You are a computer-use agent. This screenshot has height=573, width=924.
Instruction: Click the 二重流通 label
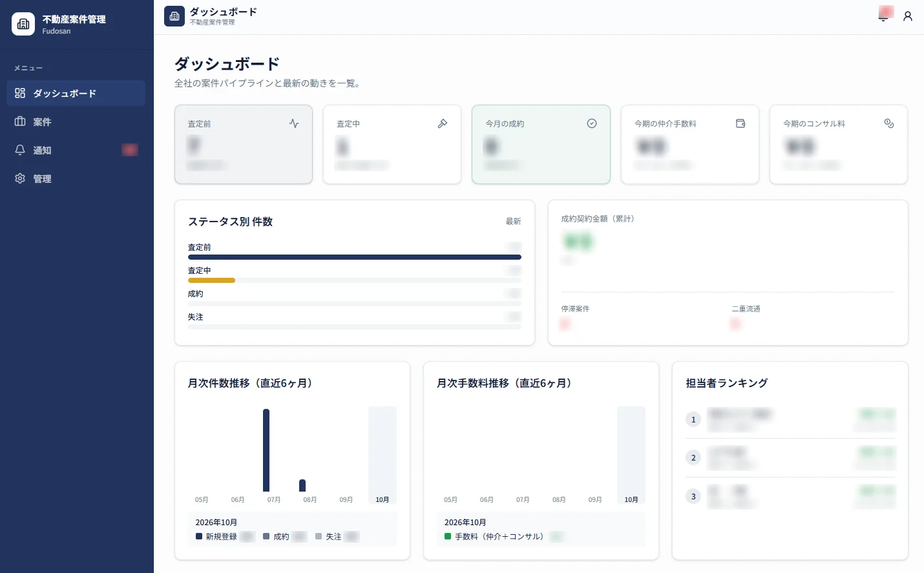click(746, 309)
